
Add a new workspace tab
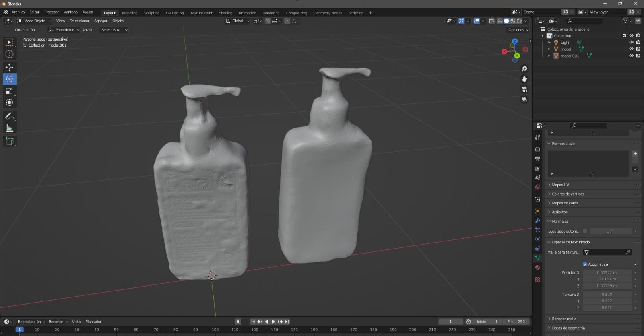pos(370,13)
